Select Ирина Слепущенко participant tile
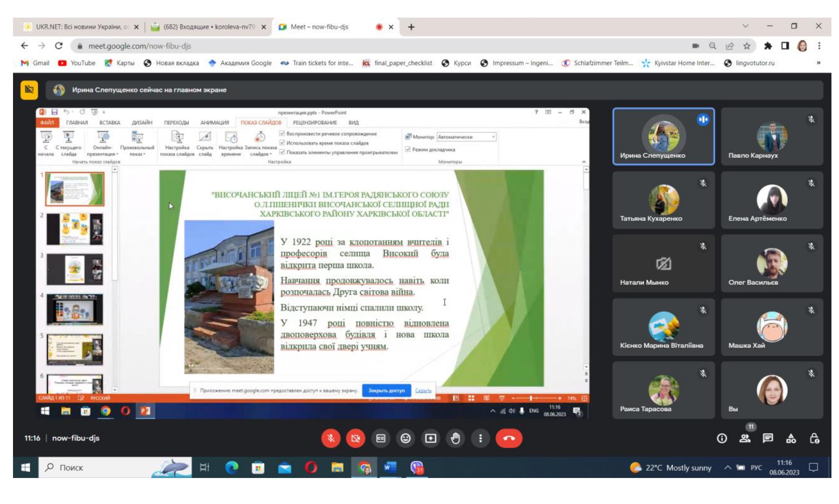Image resolution: width=839 pixels, height=504 pixels. [x=664, y=136]
